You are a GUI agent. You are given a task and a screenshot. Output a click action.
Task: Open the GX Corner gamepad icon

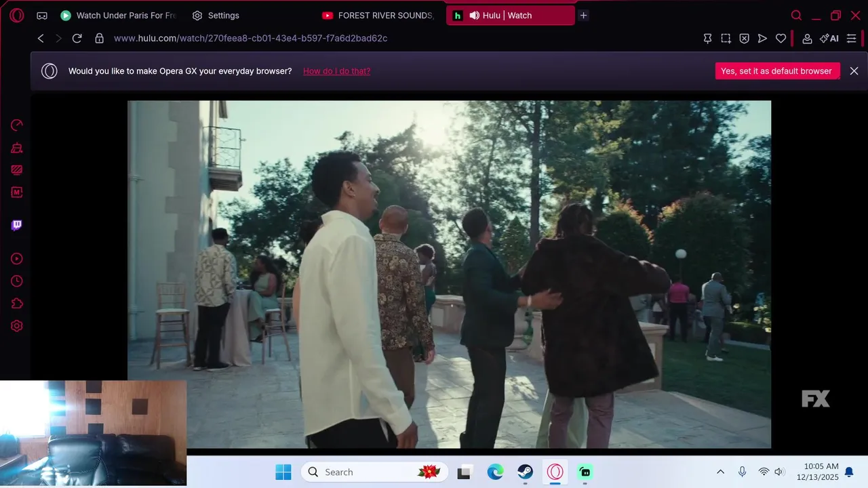pos(42,16)
